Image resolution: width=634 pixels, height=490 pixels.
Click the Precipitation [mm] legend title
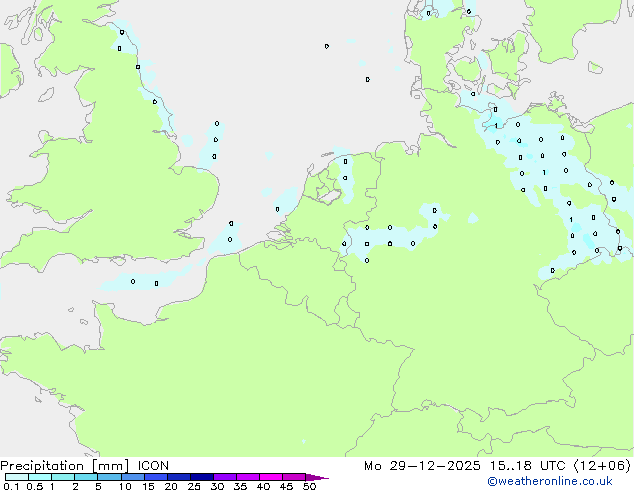(x=64, y=465)
